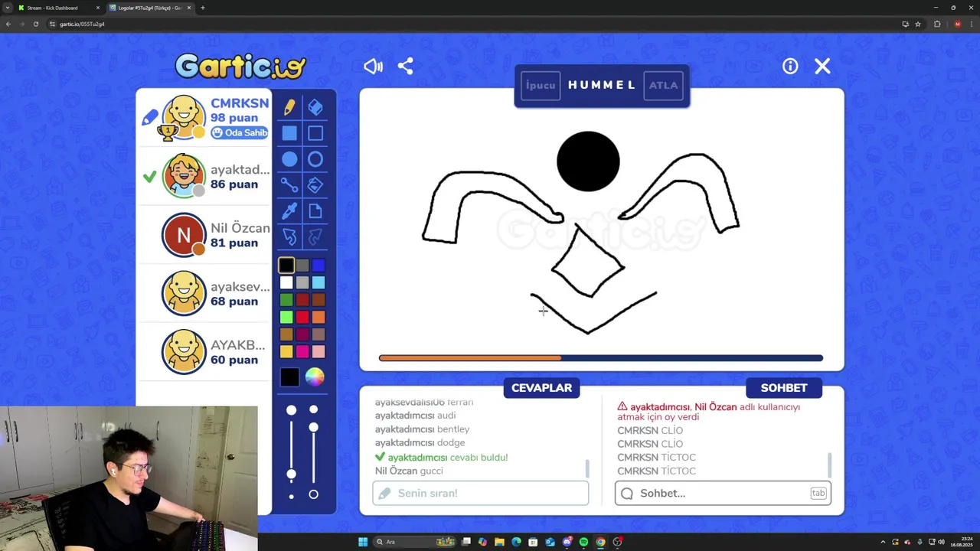Select the player with 86 puan

point(204,177)
